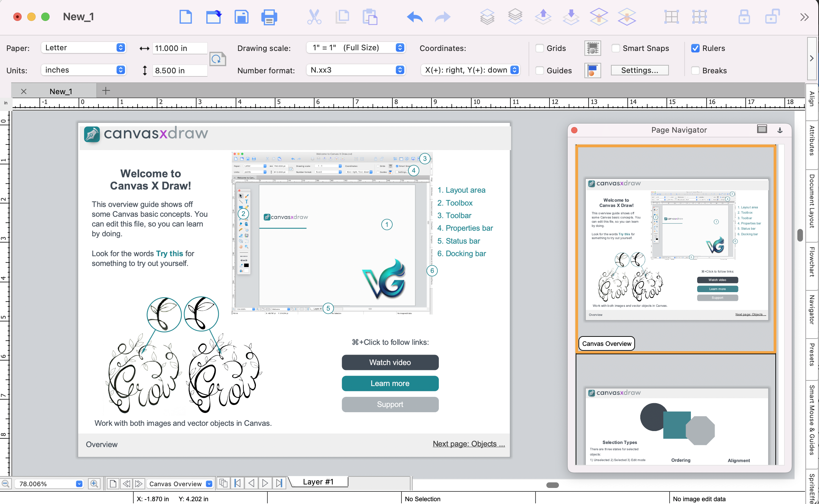Click the Save icon
819x504 pixels.
click(x=241, y=17)
